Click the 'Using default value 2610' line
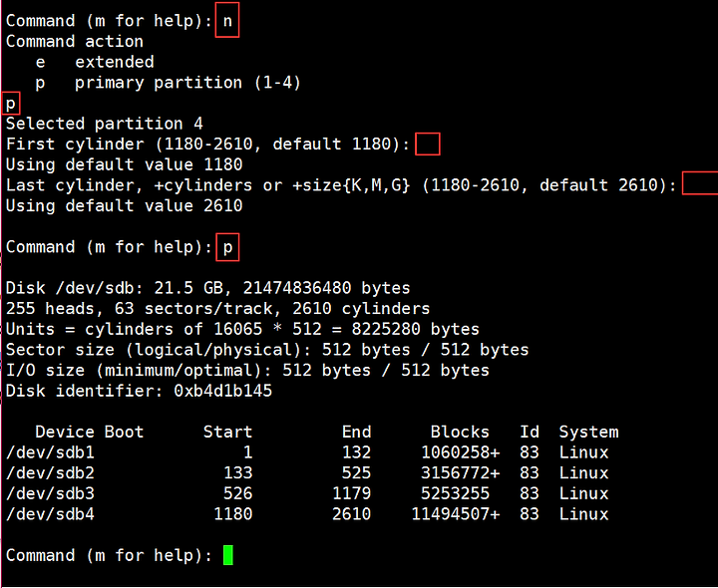This screenshot has height=588, width=718. point(124,206)
